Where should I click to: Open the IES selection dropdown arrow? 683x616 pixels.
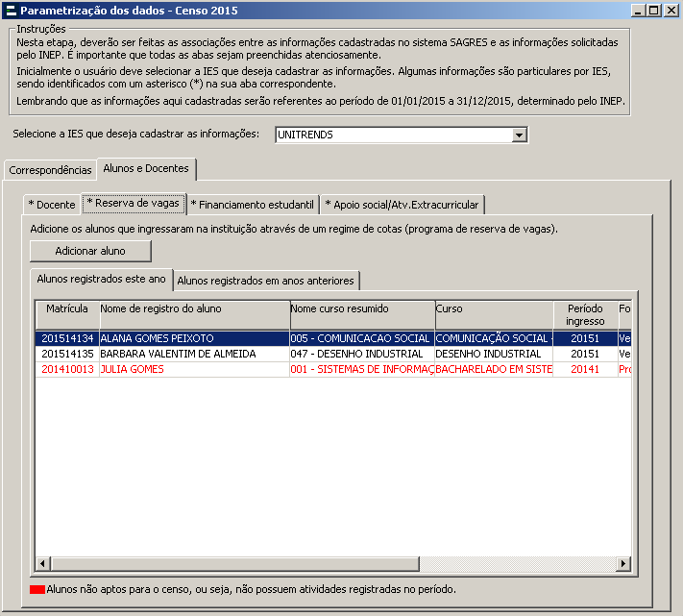(x=520, y=136)
